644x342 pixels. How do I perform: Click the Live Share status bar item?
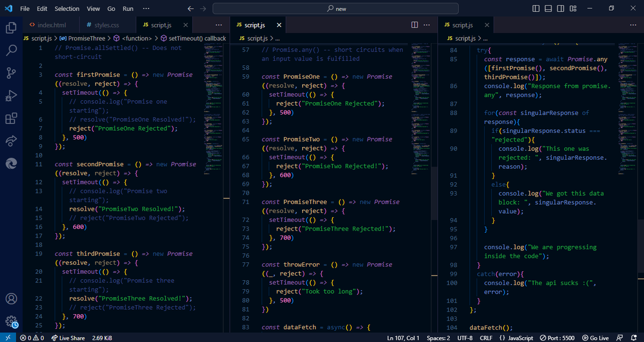[x=69, y=338]
